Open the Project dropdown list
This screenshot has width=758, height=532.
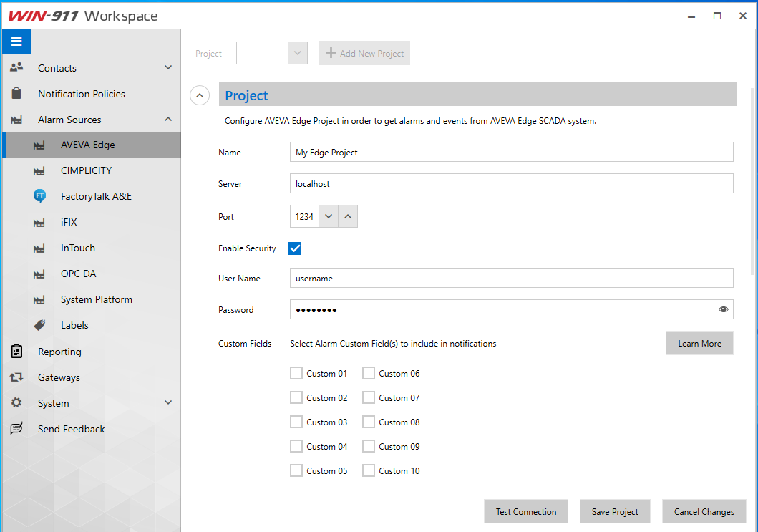coord(298,53)
